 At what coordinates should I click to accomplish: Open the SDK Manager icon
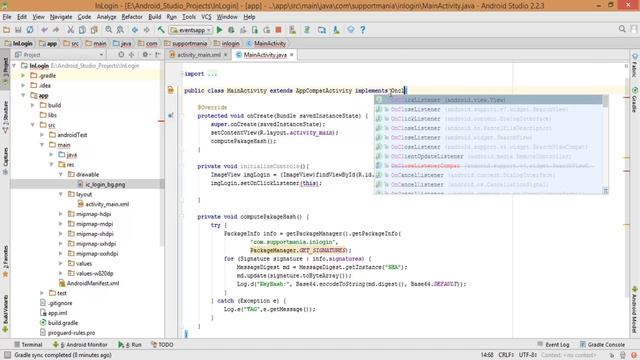[336, 30]
